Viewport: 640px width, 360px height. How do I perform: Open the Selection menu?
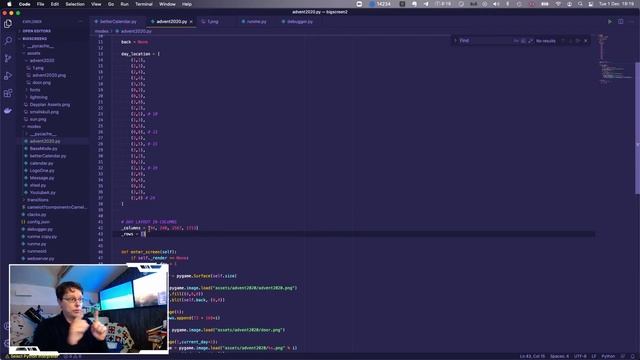(x=75, y=4)
